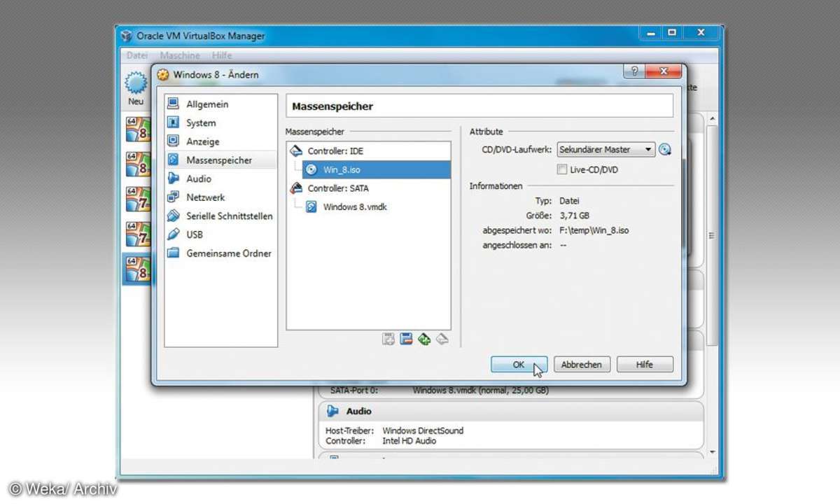Open the Datei menu in VirtualBox Manager
This screenshot has width=840, height=504.
coord(137,55)
